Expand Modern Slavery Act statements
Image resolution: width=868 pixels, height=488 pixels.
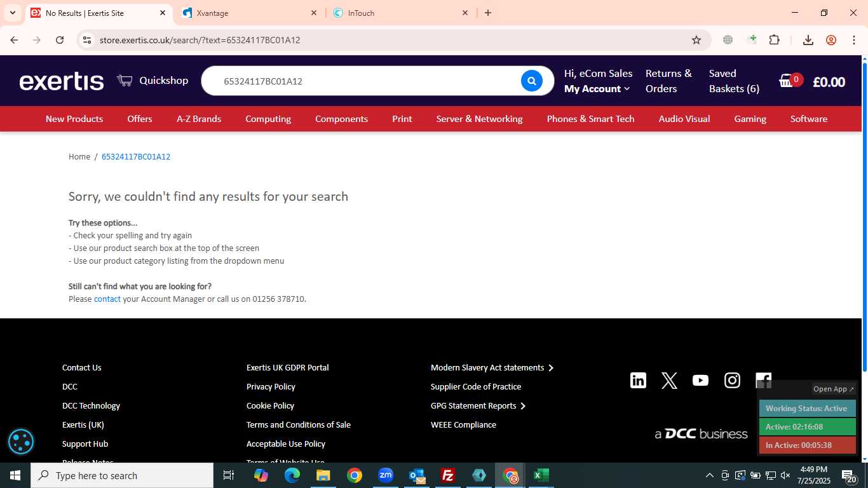[x=492, y=367]
